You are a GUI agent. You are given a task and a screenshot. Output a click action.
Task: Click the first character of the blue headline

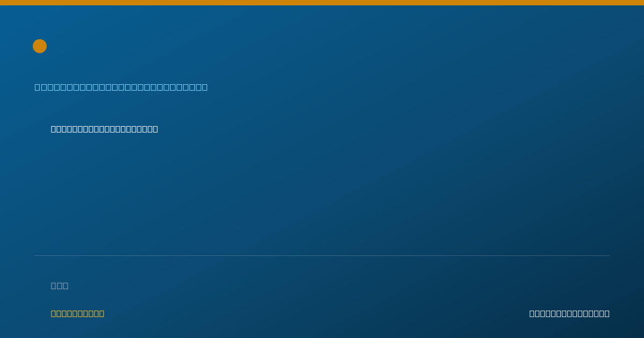click(x=38, y=87)
